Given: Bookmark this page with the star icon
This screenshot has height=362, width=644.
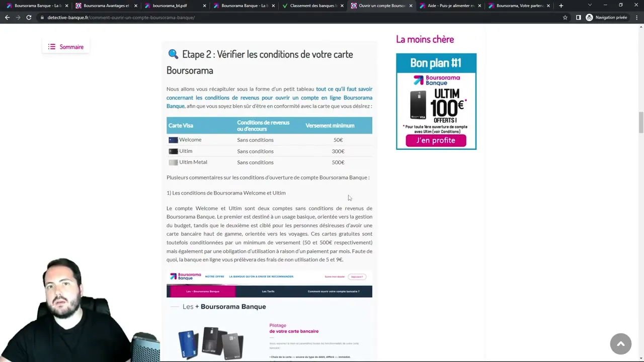Looking at the screenshot, I should click(565, 18).
